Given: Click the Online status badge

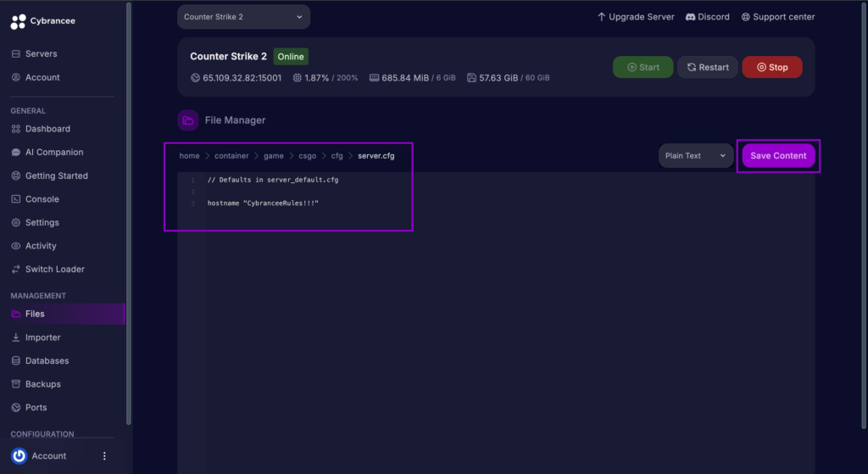Looking at the screenshot, I should 291,57.
